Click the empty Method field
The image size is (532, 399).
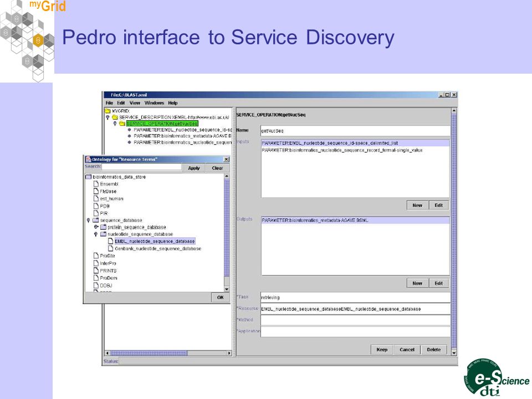(x=355, y=320)
